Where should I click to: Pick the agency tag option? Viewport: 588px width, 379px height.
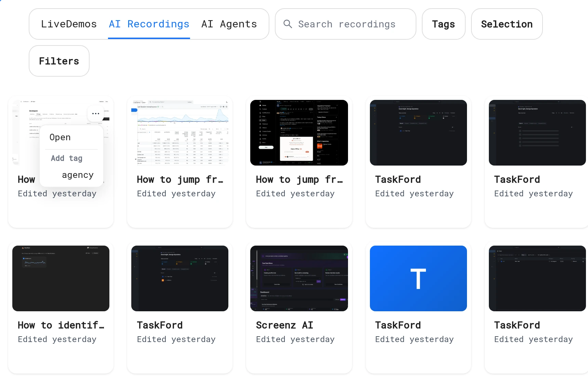pyautogui.click(x=78, y=175)
